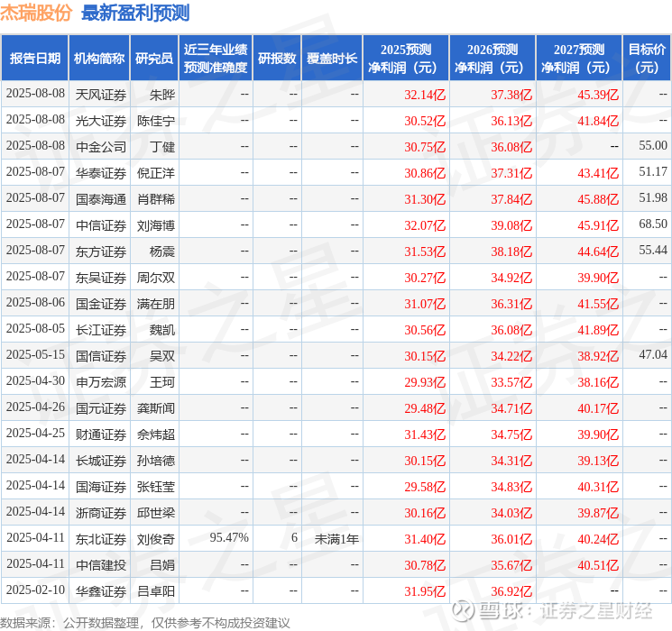This screenshot has height=631, width=672.
Task: Click the 2026预测净利润 column header
Action: (492, 59)
